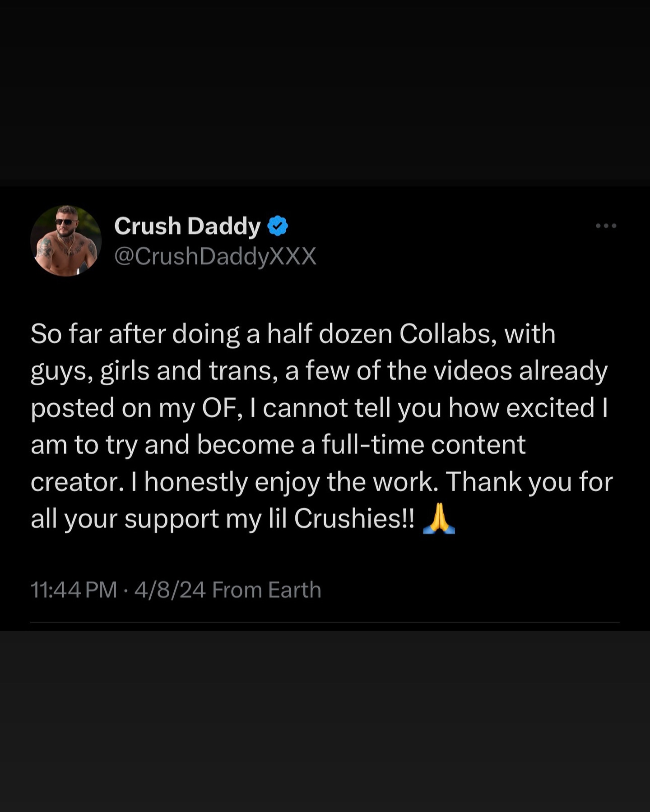
Task: Open the Crush Daddy display name
Action: click(187, 226)
